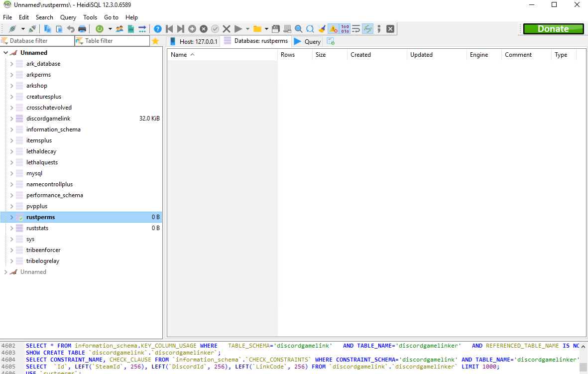Expand the bottom greyed Unnamed session
The image size is (588, 374).
(x=5, y=272)
